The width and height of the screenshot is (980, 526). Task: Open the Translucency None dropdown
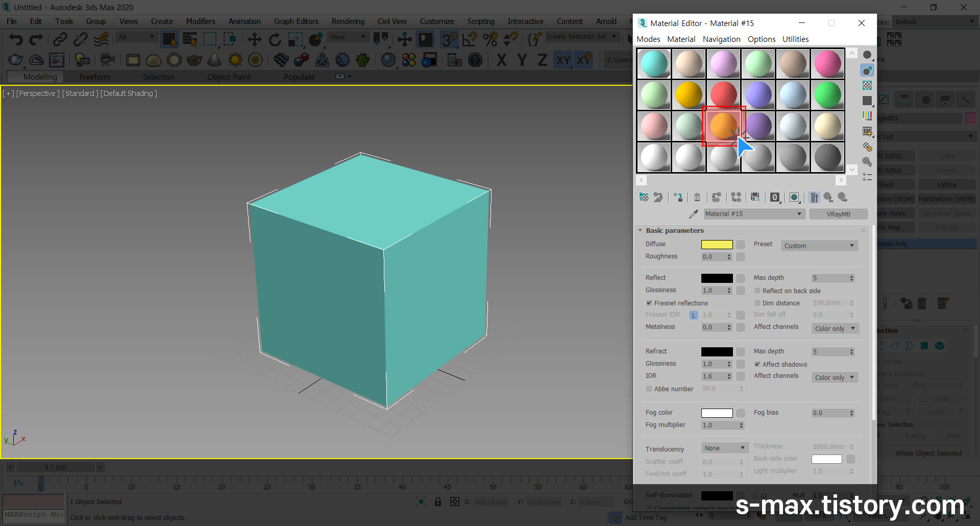click(725, 448)
